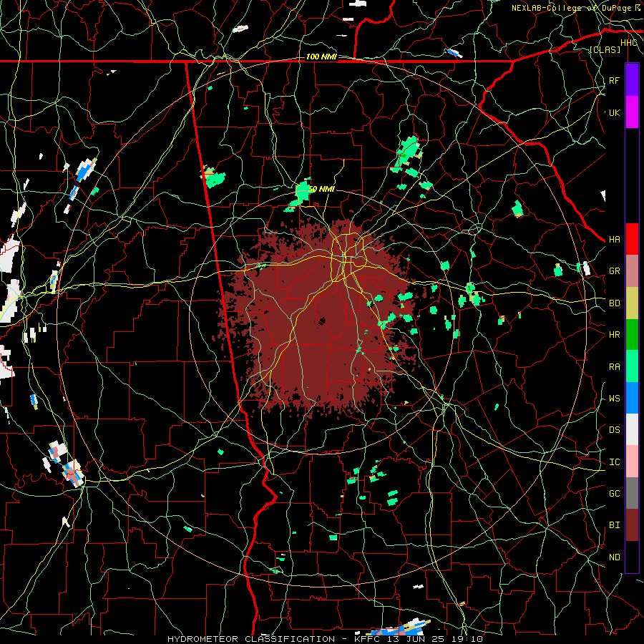Select the olive-yellow BD legend swatch
This screenshot has width=644, height=644.
[x=632, y=303]
